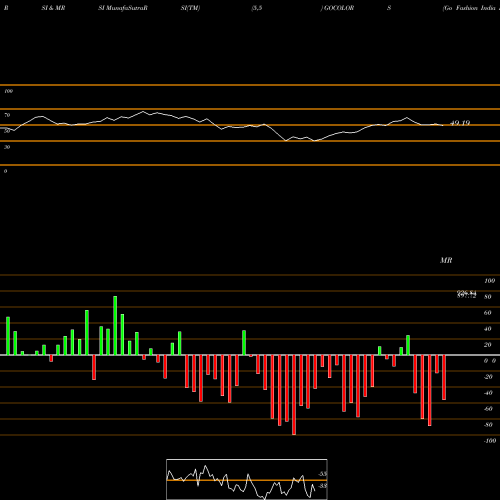Click the '0 0' label on MR axis
The image size is (500, 500).
(490, 361)
